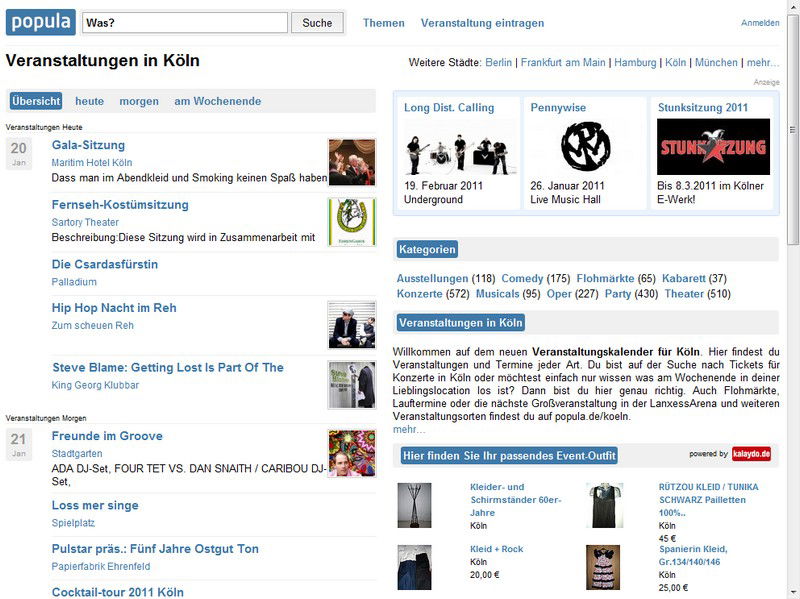Open Sartory Theater venue

pos(85,222)
